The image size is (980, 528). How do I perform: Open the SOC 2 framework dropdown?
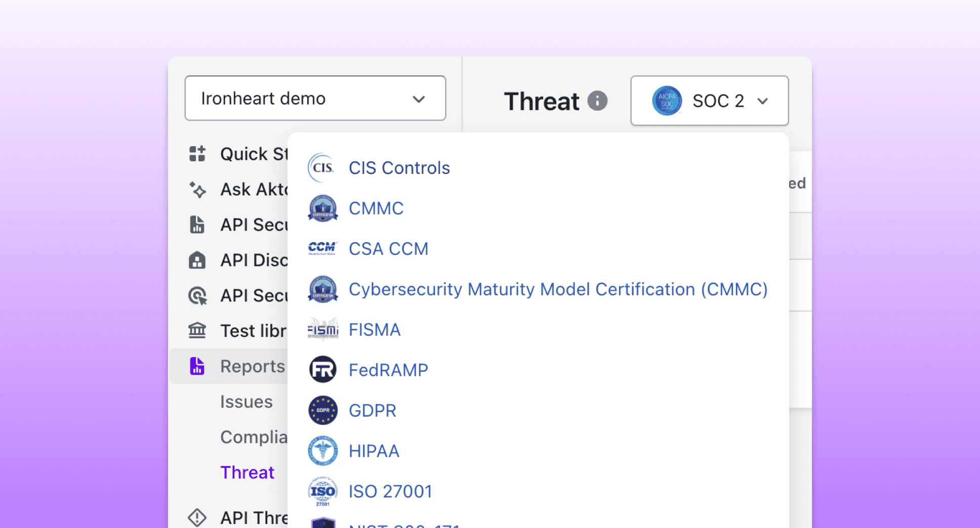click(709, 101)
